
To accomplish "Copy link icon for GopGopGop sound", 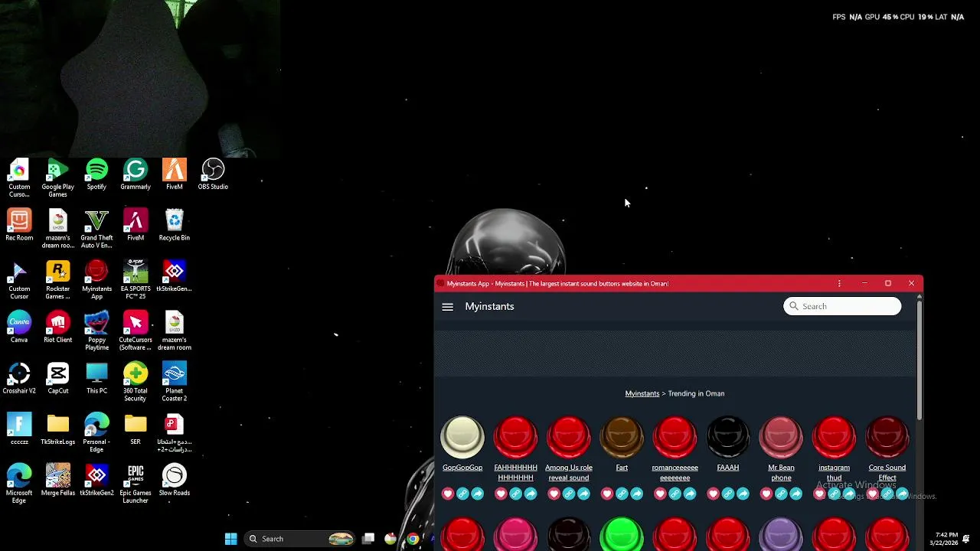I will [462, 494].
